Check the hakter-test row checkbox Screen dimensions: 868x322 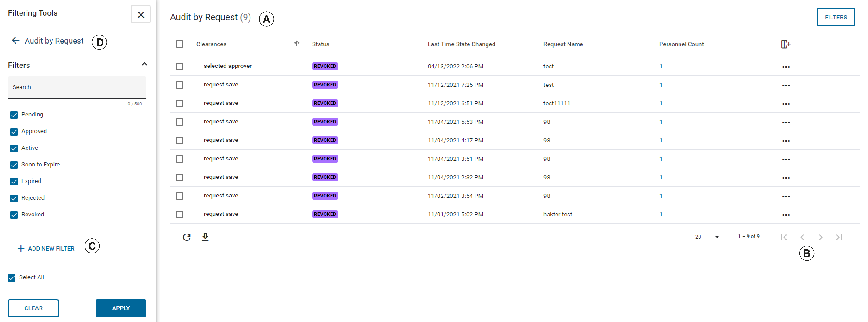click(180, 215)
